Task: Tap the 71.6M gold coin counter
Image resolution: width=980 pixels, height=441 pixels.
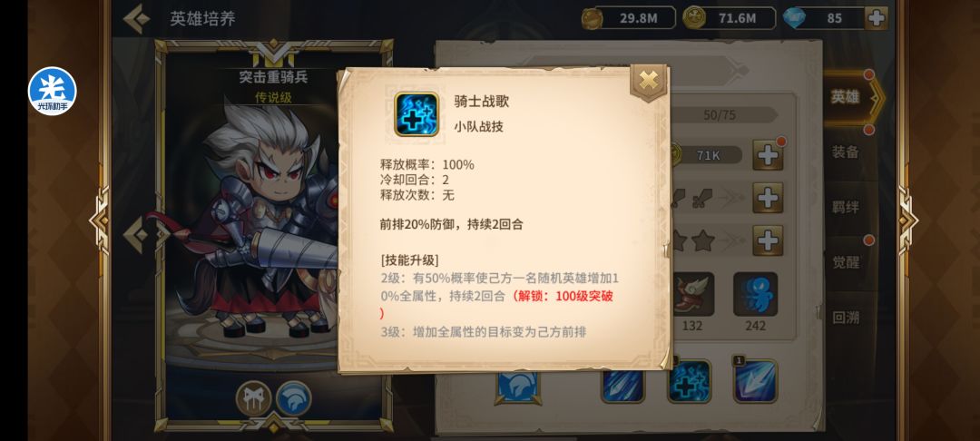Action: tap(729, 18)
